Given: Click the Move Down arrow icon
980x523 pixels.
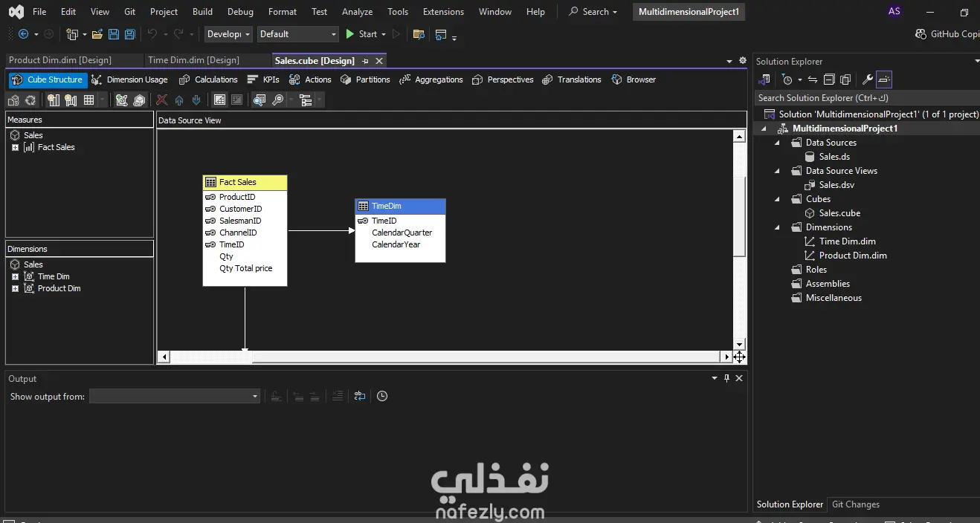Looking at the screenshot, I should click(196, 100).
